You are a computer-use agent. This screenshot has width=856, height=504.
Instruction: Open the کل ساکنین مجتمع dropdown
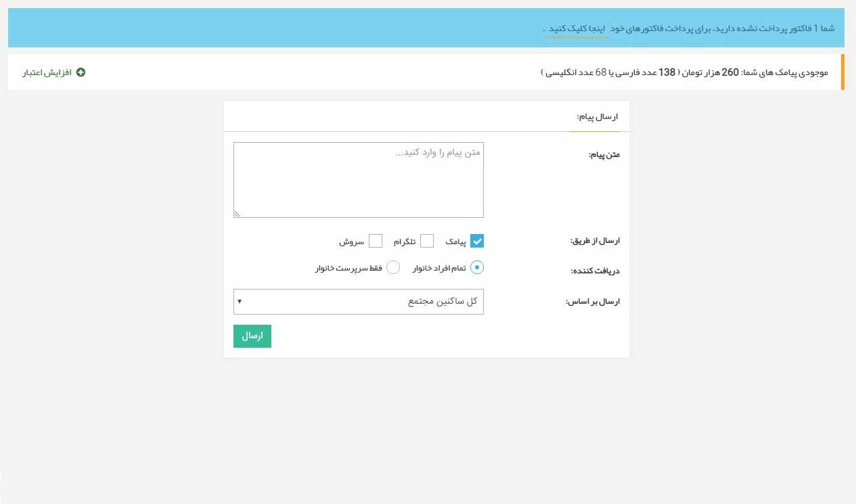click(359, 302)
